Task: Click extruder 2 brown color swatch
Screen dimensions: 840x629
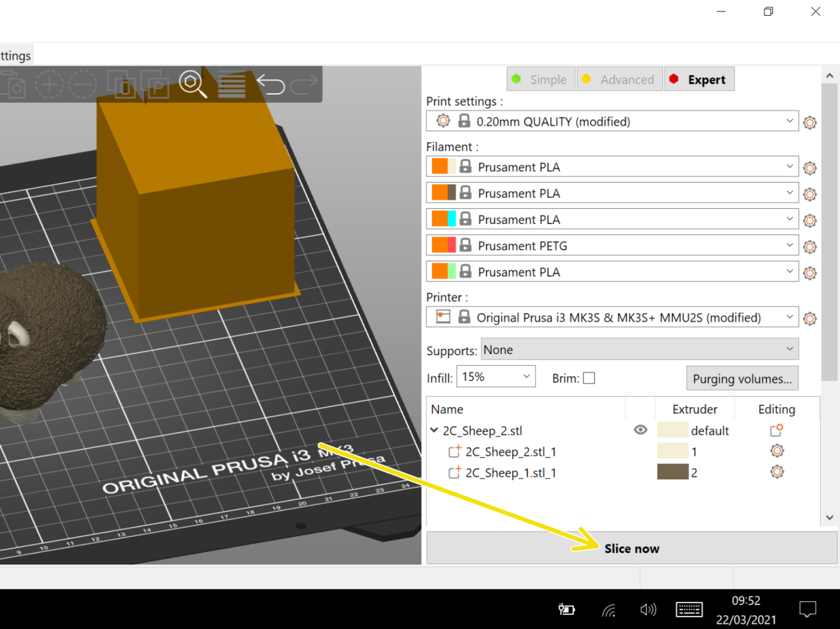Action: [673, 472]
